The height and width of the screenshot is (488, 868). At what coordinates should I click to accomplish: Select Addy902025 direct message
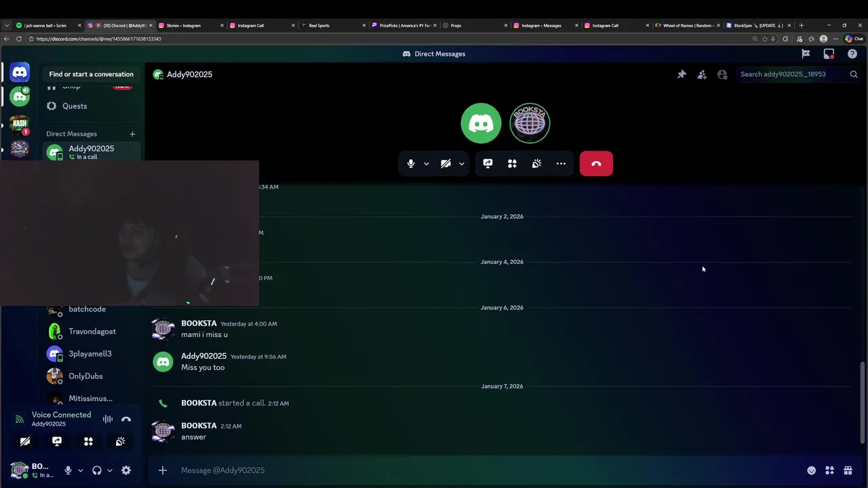point(92,152)
